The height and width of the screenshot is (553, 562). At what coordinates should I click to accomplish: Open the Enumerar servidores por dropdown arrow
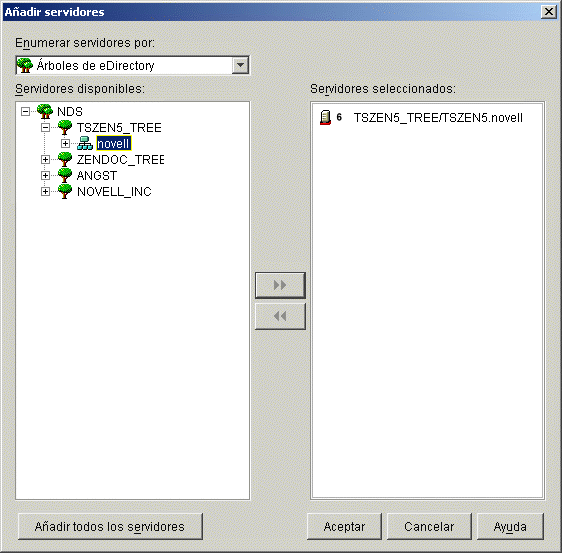click(x=240, y=65)
